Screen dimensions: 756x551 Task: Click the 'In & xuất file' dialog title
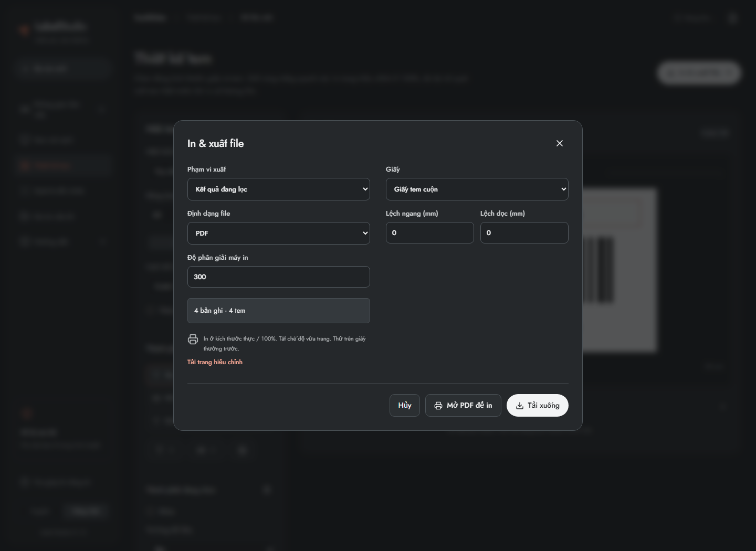click(x=216, y=143)
